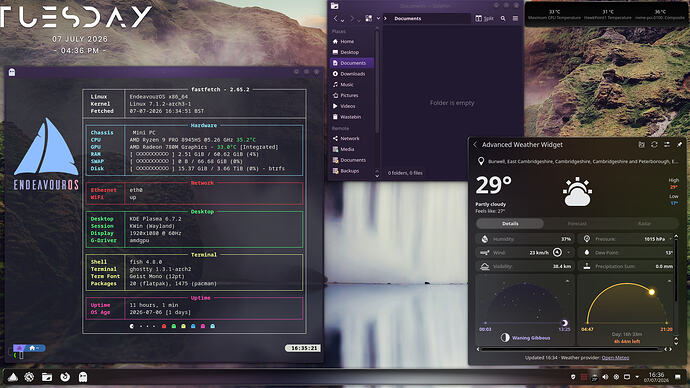Open the Ghostty terminal ghost icon in taskbar
The height and width of the screenshot is (388, 690).
pyautogui.click(x=83, y=377)
